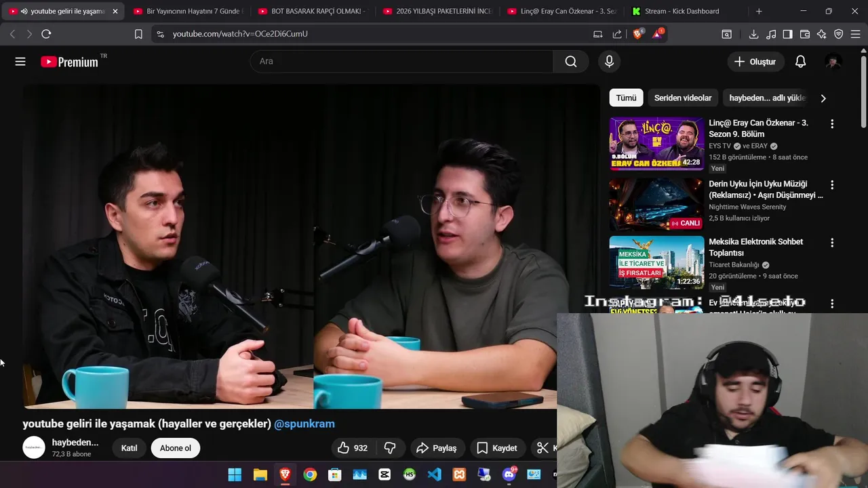Show more filter chips with the chevron

823,98
